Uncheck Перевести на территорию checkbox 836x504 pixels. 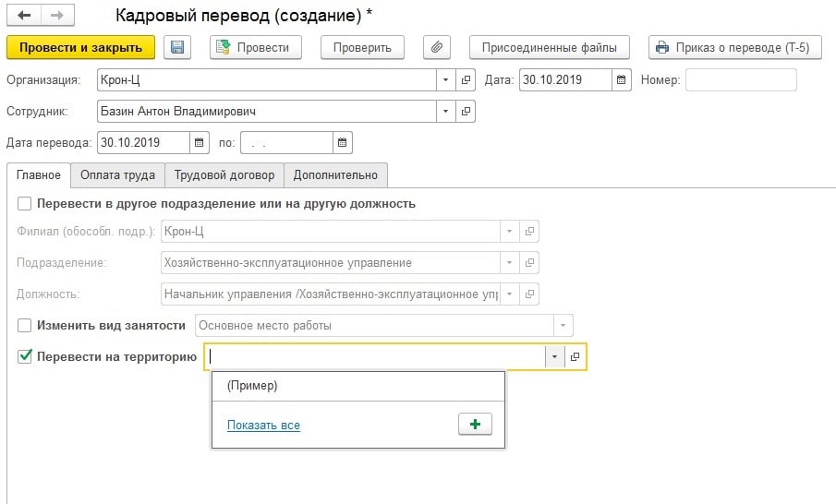point(25,357)
